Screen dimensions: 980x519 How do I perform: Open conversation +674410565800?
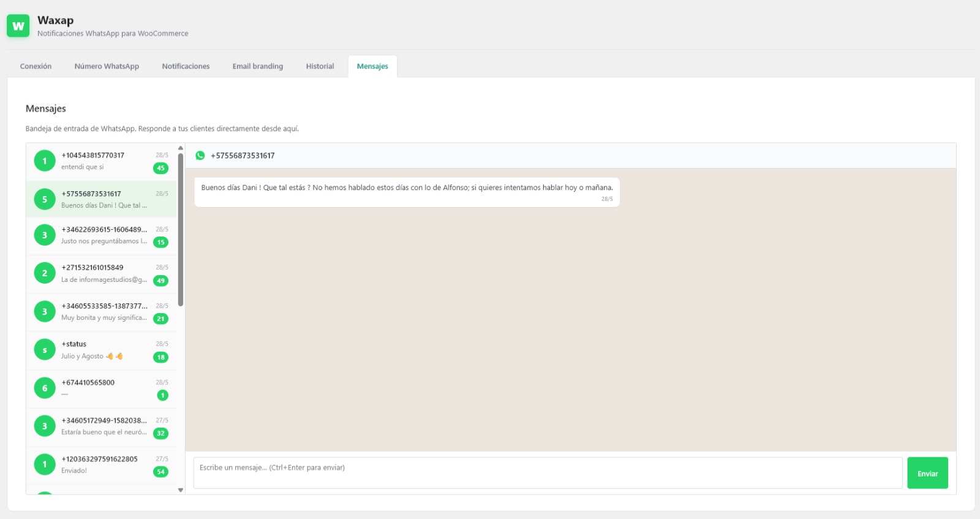[x=101, y=388]
